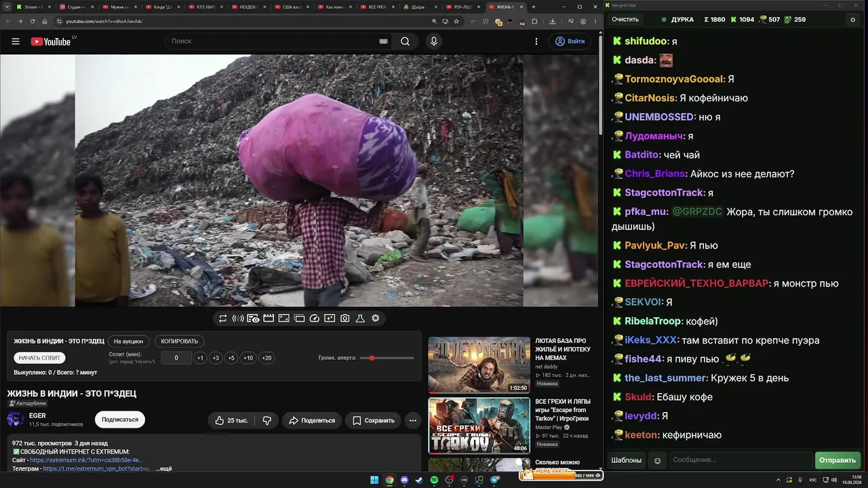868x488 pixels.
Task: Toggle the Сохранить bookmark button
Action: pyautogui.click(x=373, y=420)
